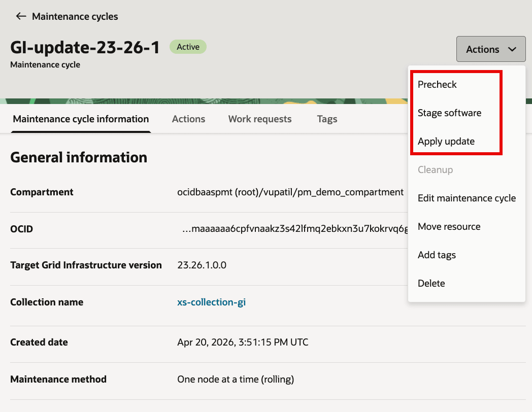This screenshot has width=532, height=412.
Task: Click the Active status badge
Action: click(188, 47)
